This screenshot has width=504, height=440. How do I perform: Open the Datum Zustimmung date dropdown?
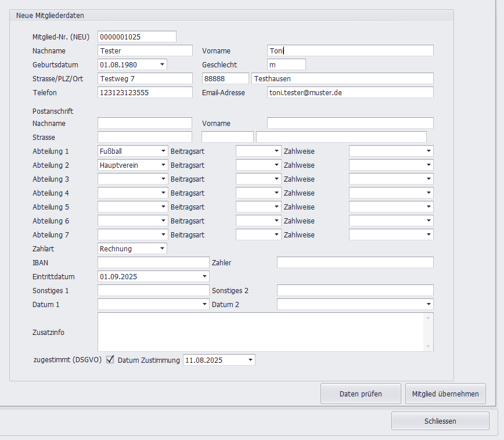[250, 360]
